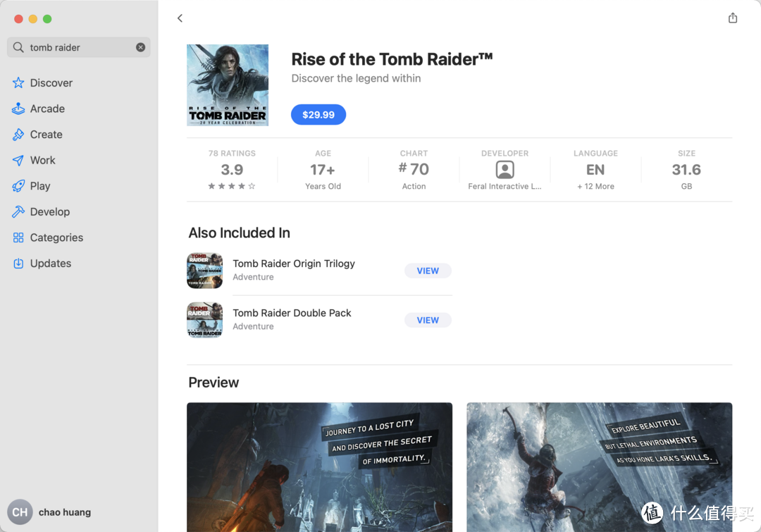Open the 78 Ratings 3.9 score
Viewport: 761px width, 532px height.
(232, 169)
